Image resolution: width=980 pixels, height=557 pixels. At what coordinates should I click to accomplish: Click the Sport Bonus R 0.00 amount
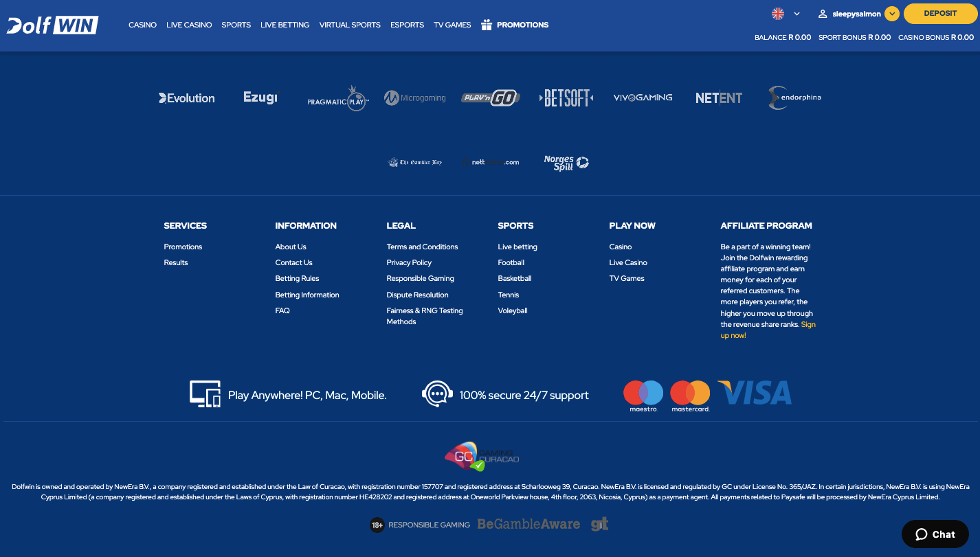854,37
